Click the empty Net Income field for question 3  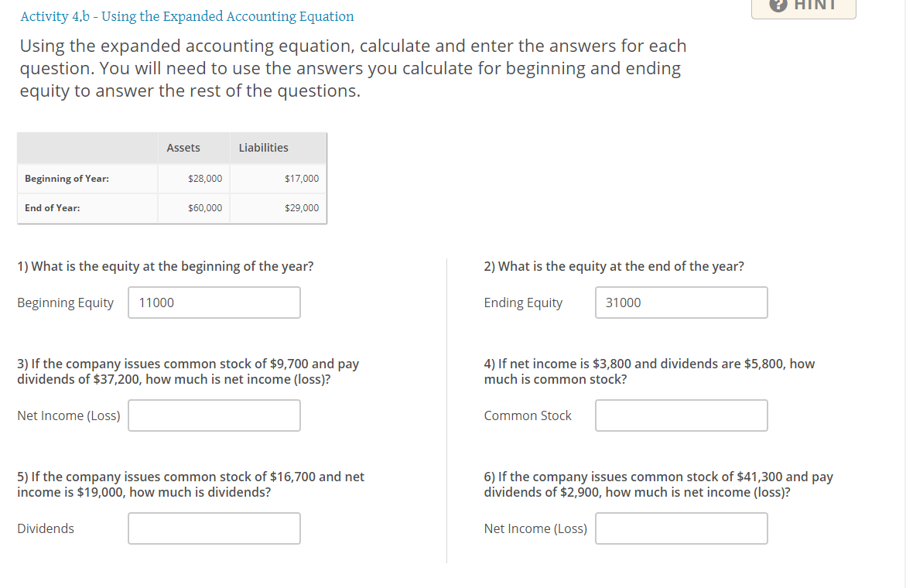click(214, 415)
